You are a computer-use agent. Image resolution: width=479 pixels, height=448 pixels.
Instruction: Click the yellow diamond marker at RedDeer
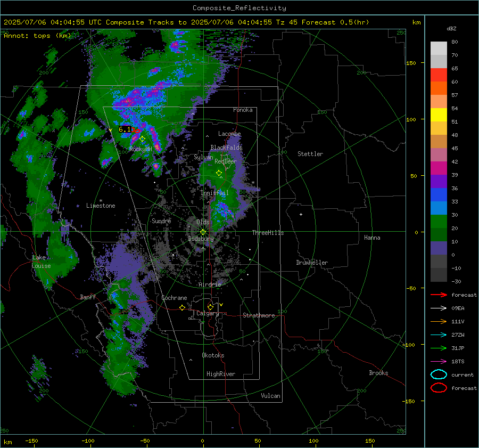point(219,173)
